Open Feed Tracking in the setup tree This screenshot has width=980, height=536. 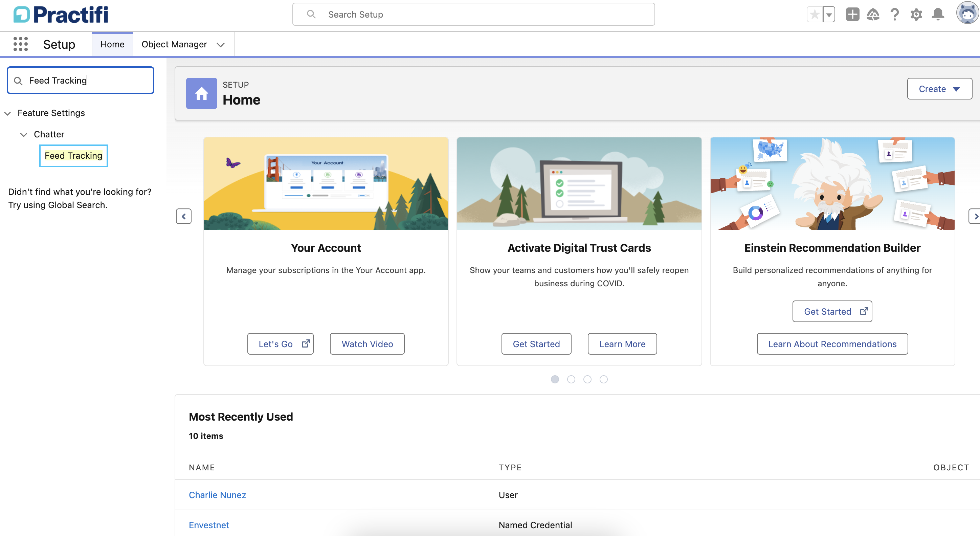click(x=73, y=156)
